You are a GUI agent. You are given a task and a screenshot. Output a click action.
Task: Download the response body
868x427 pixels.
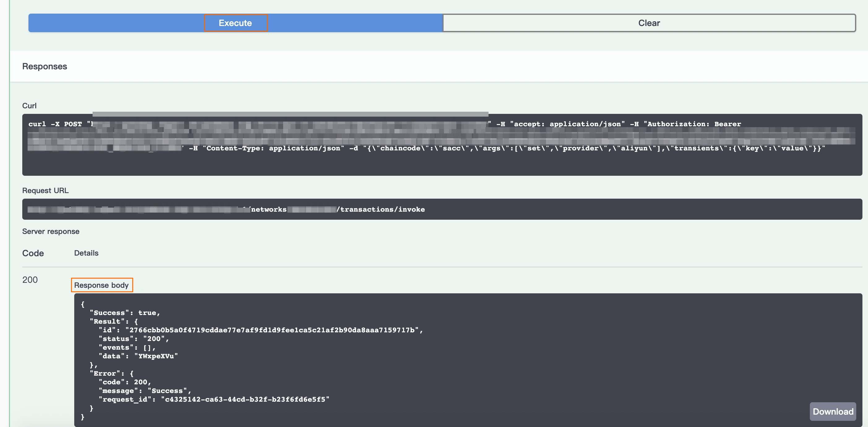click(x=833, y=411)
